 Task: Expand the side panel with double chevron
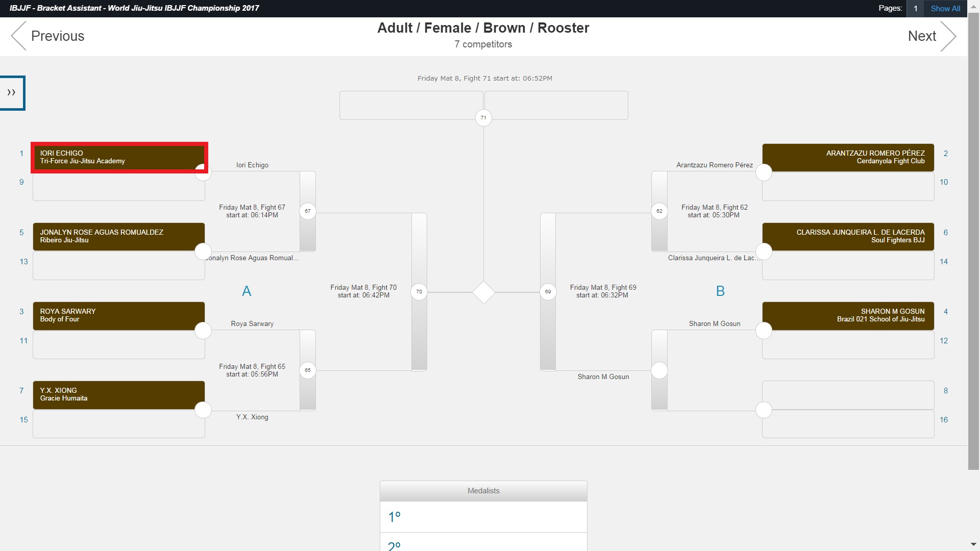(x=12, y=93)
